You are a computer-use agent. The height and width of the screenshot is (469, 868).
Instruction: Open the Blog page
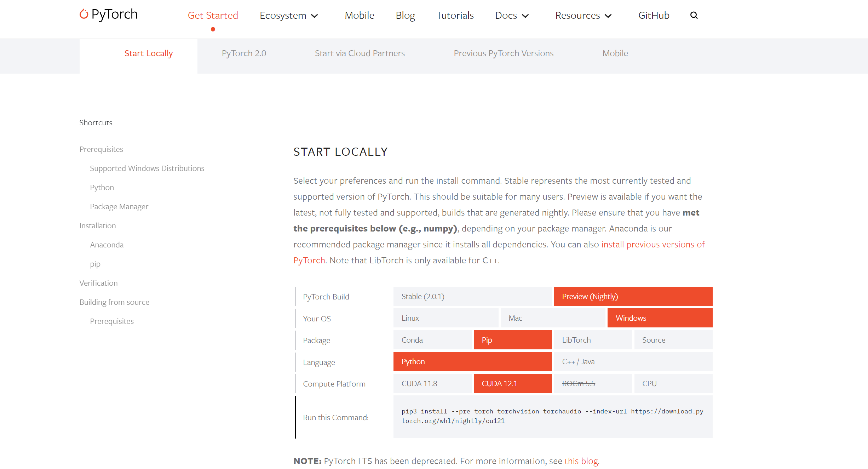[x=405, y=16]
